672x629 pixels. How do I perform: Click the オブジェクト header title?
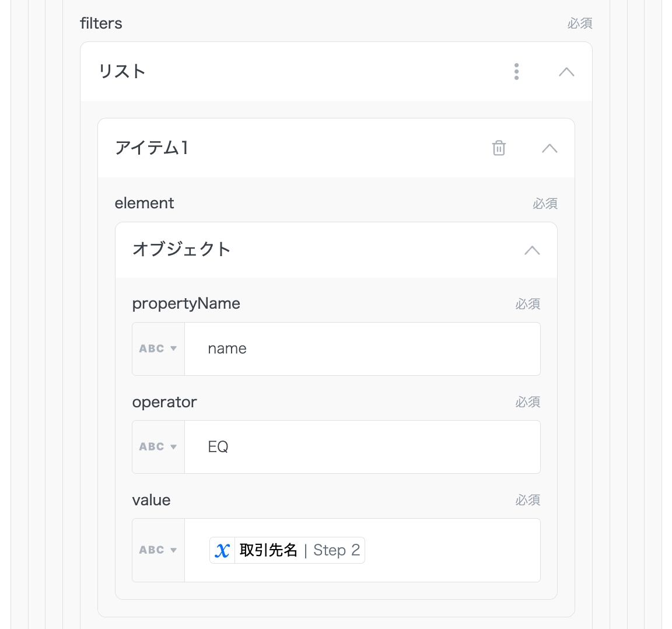181,250
